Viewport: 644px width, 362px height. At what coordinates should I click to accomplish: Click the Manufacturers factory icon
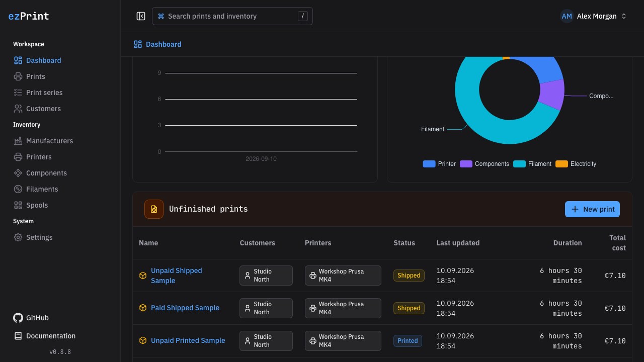[18, 141]
